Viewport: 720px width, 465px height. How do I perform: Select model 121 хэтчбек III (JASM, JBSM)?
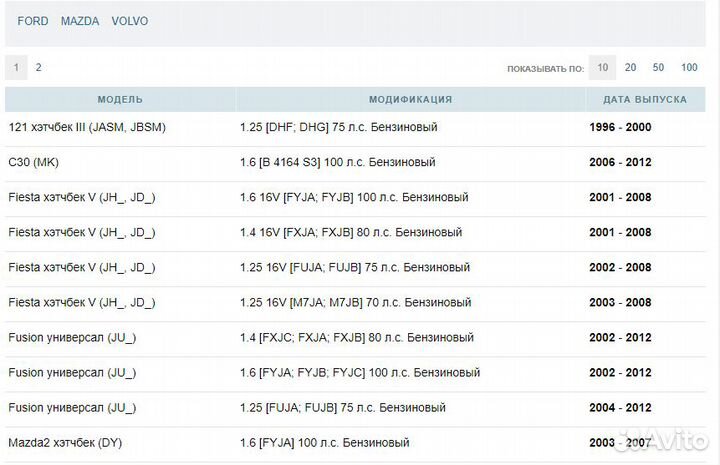(87, 127)
